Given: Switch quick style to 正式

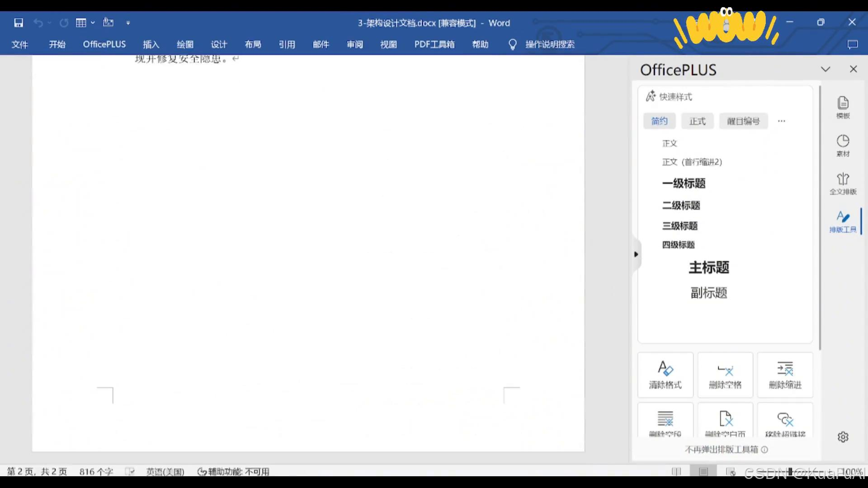Looking at the screenshot, I should pos(697,121).
